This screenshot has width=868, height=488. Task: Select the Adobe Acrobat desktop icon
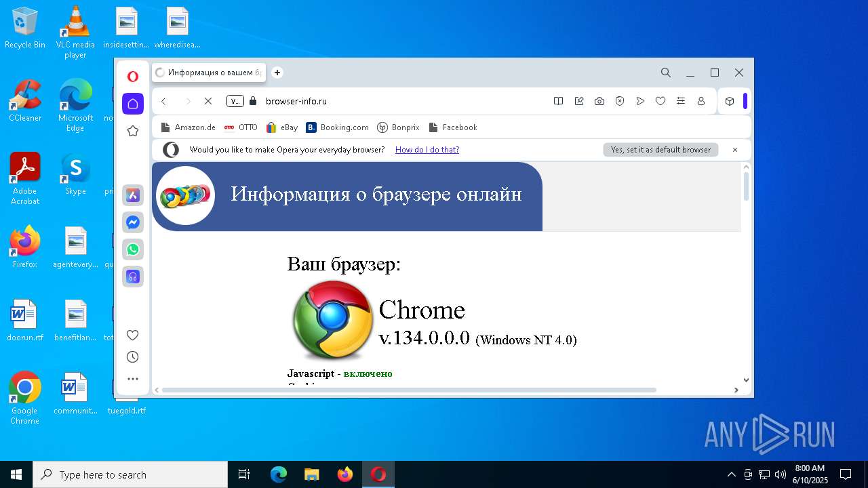pos(25,179)
